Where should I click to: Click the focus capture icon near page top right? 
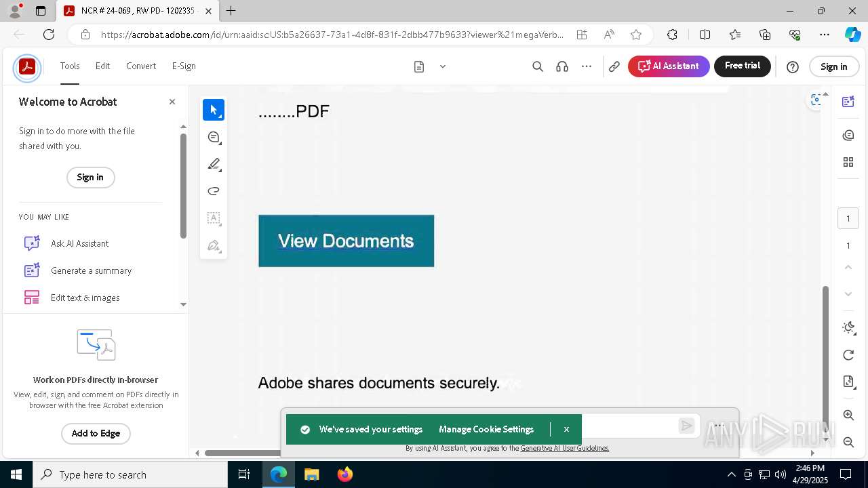click(x=816, y=100)
